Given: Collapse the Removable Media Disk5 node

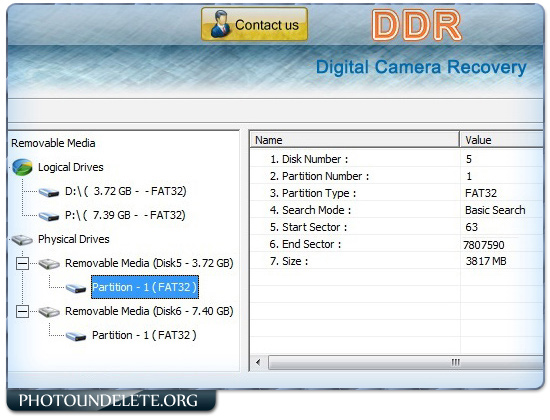Looking at the screenshot, I should [22, 263].
